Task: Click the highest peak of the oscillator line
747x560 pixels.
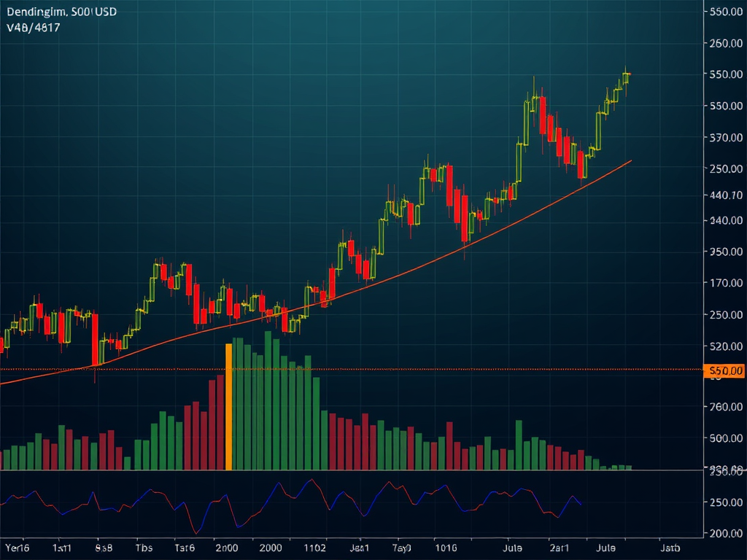Action: point(312,480)
